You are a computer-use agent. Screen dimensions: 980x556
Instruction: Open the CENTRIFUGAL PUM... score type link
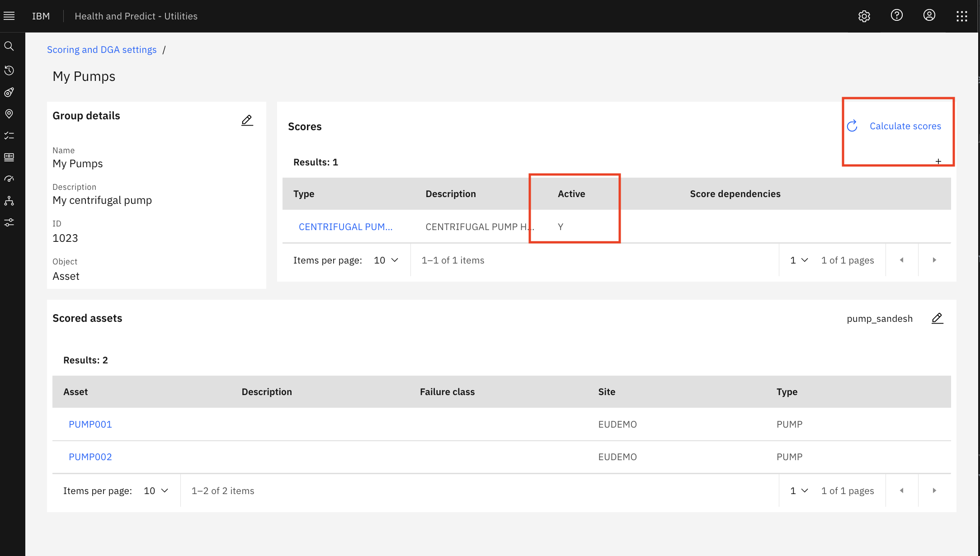(x=345, y=227)
